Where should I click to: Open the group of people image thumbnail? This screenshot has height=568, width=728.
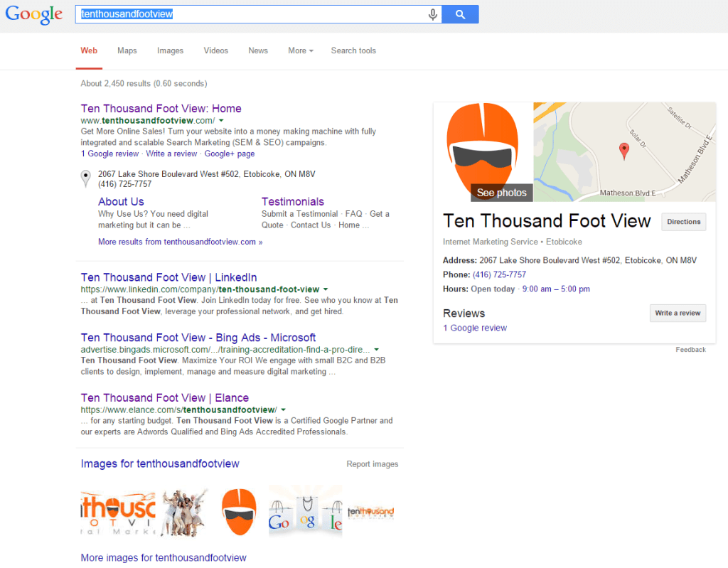pyautogui.click(x=185, y=513)
